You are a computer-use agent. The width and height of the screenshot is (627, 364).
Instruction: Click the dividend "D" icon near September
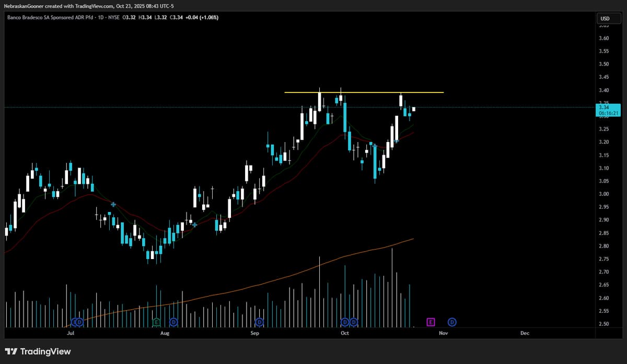260,322
